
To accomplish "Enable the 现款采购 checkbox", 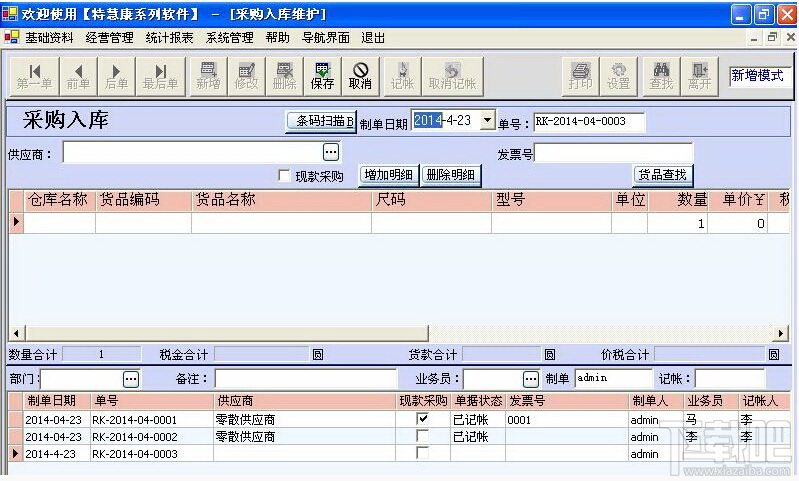I will pyautogui.click(x=284, y=176).
